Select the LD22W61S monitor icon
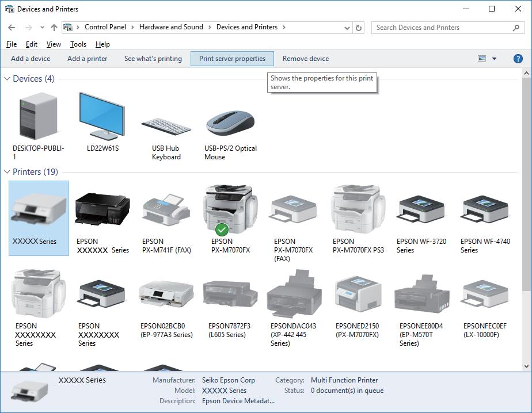The width and height of the screenshot is (532, 413). 102,116
